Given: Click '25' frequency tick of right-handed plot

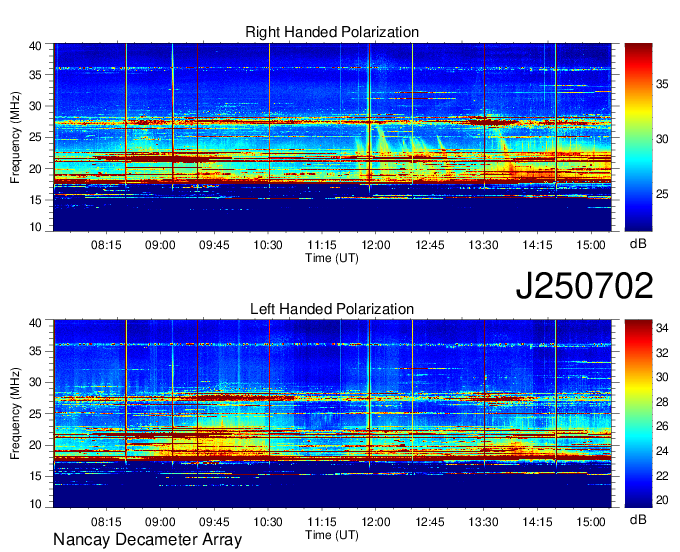Looking at the screenshot, I should pos(35,137).
